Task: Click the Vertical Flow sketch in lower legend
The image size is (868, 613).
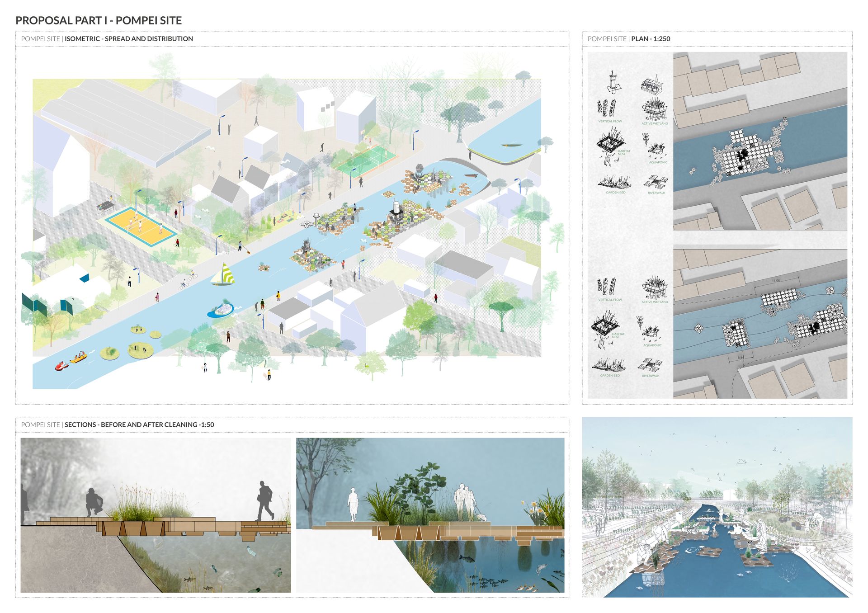Action: pyautogui.click(x=607, y=287)
